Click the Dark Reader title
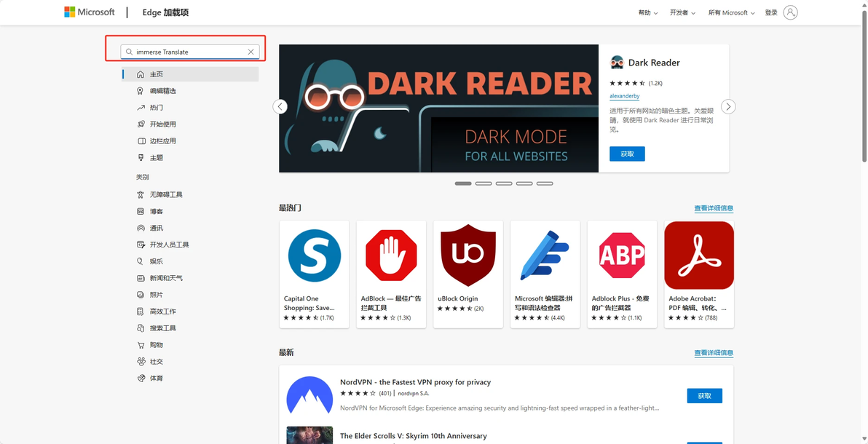Viewport: 868px width, 444px height. point(654,63)
